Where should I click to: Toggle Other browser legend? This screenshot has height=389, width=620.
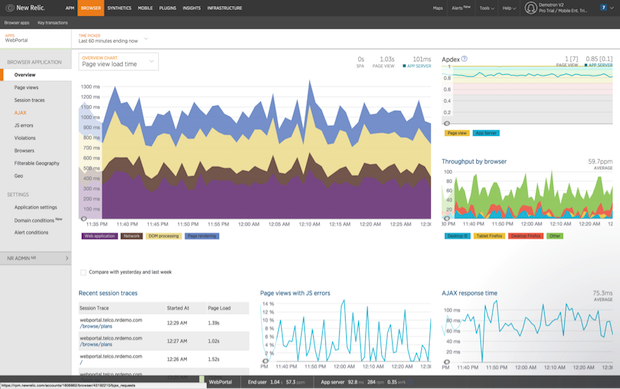[x=555, y=236]
